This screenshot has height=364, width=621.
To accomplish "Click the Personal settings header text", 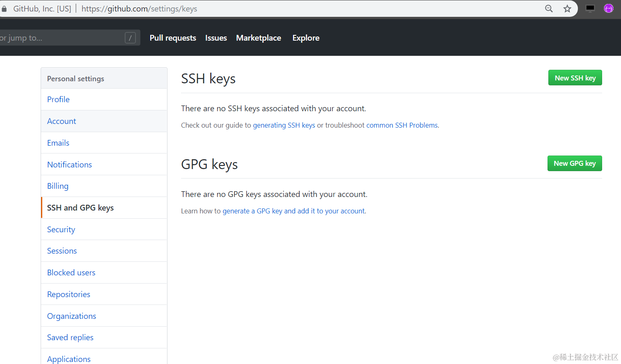I will click(76, 79).
